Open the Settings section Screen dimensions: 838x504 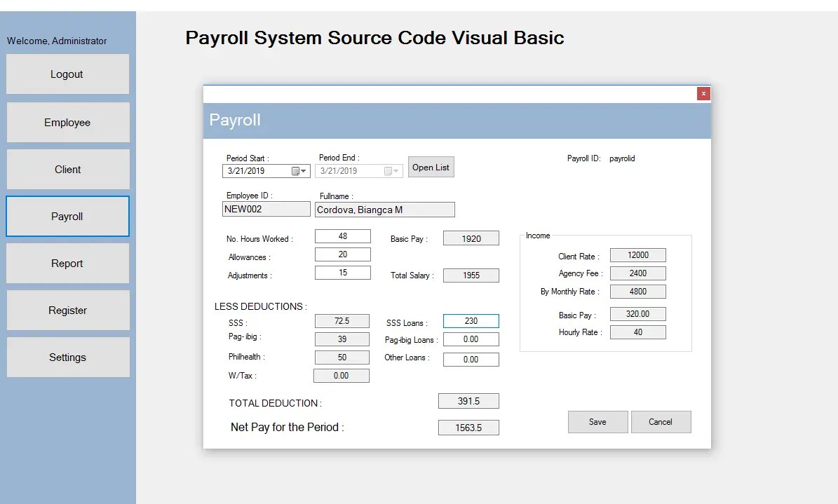click(67, 357)
